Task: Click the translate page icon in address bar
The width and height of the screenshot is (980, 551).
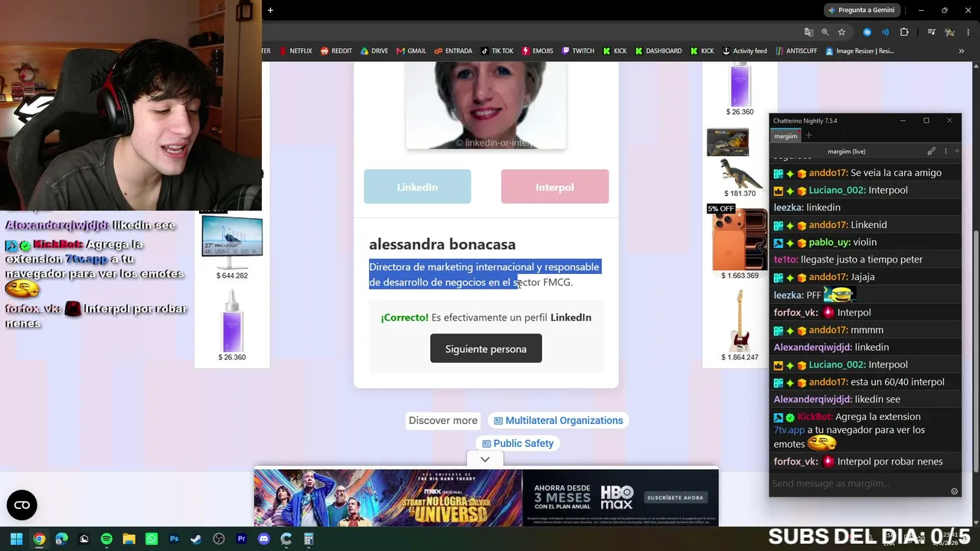Action: (x=808, y=32)
